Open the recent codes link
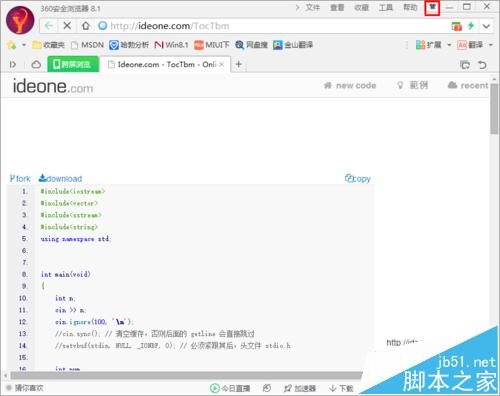Viewport: 500px width, 396px height. pos(468,85)
